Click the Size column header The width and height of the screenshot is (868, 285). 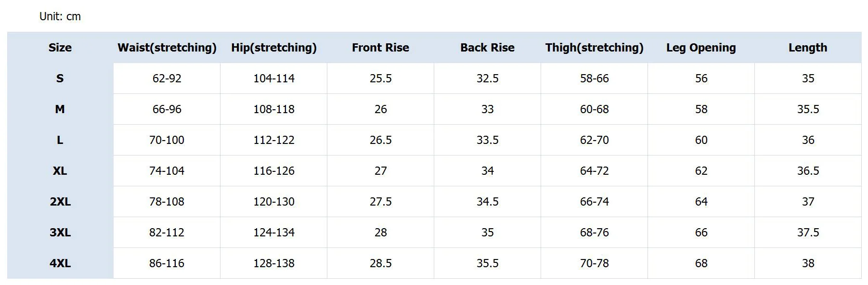point(60,48)
